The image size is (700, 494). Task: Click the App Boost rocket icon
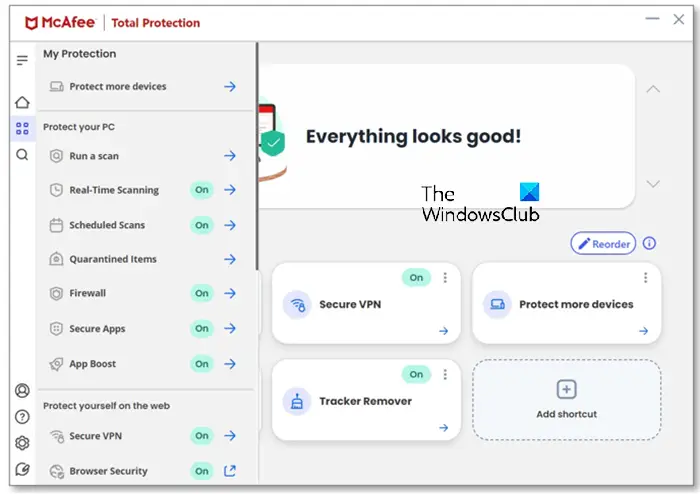coord(56,364)
